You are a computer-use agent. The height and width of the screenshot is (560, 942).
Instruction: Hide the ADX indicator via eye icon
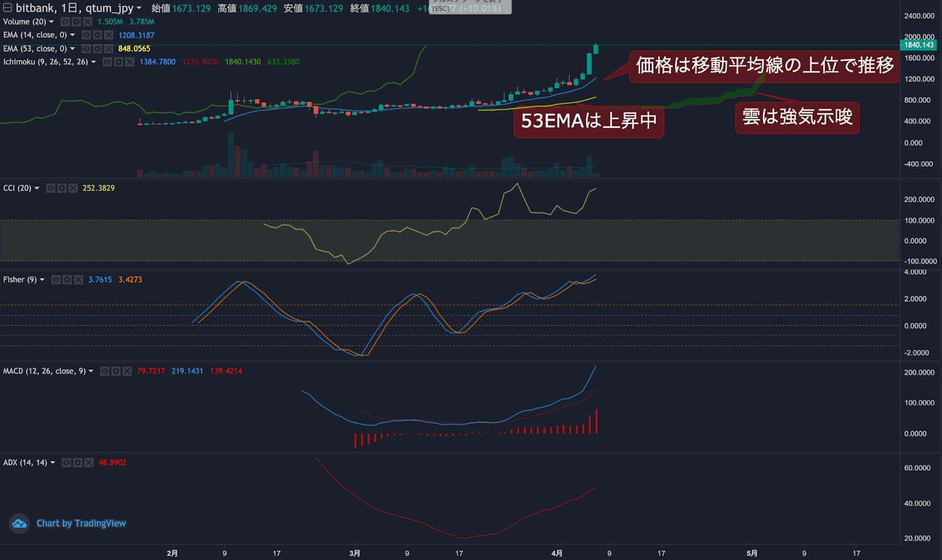(67, 463)
